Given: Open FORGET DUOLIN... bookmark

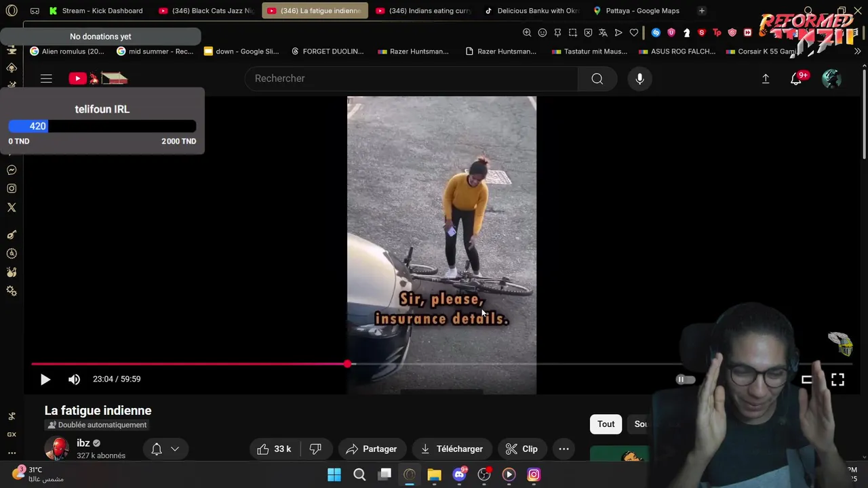Looking at the screenshot, I should tap(328, 52).
